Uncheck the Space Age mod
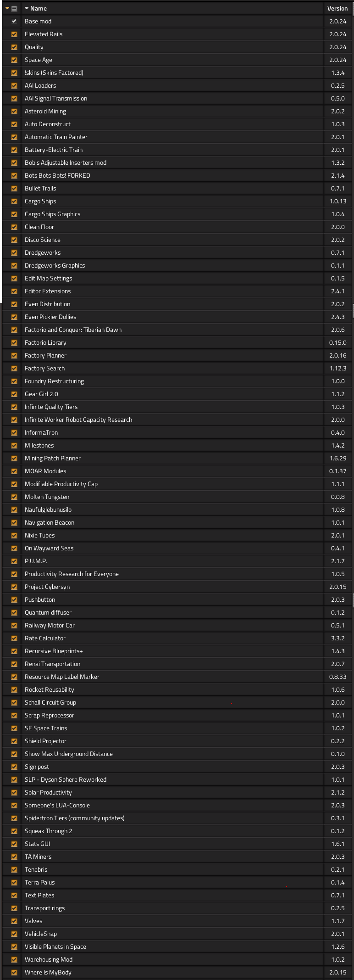This screenshot has height=980, width=354. 14,60
